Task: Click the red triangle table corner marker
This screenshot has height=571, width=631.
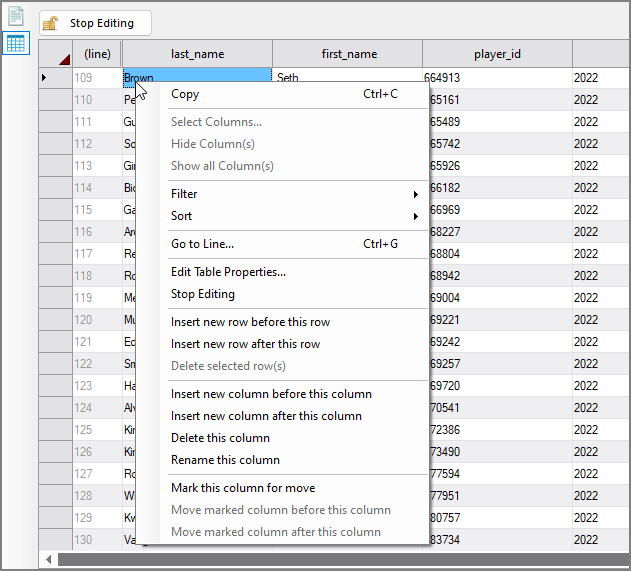Action: 63,58
